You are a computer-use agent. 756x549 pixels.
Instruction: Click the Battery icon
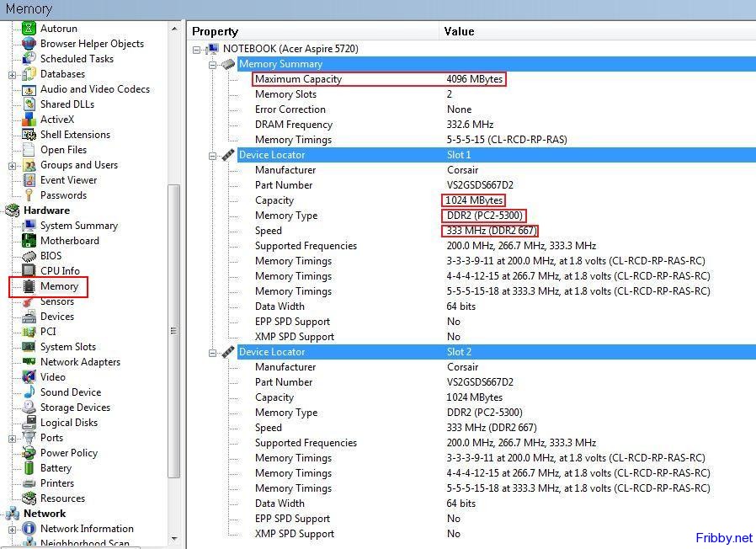[x=29, y=468]
